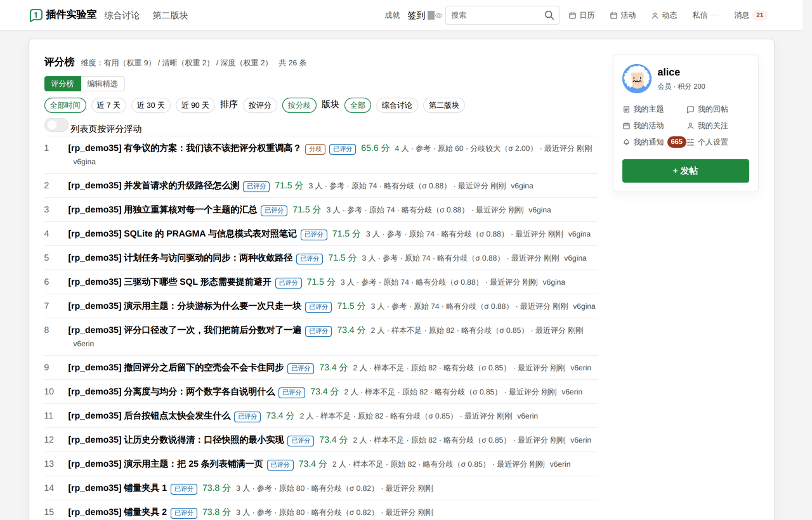Open 我的通知 bell icon
The height and width of the screenshot is (520, 812).
(627, 142)
